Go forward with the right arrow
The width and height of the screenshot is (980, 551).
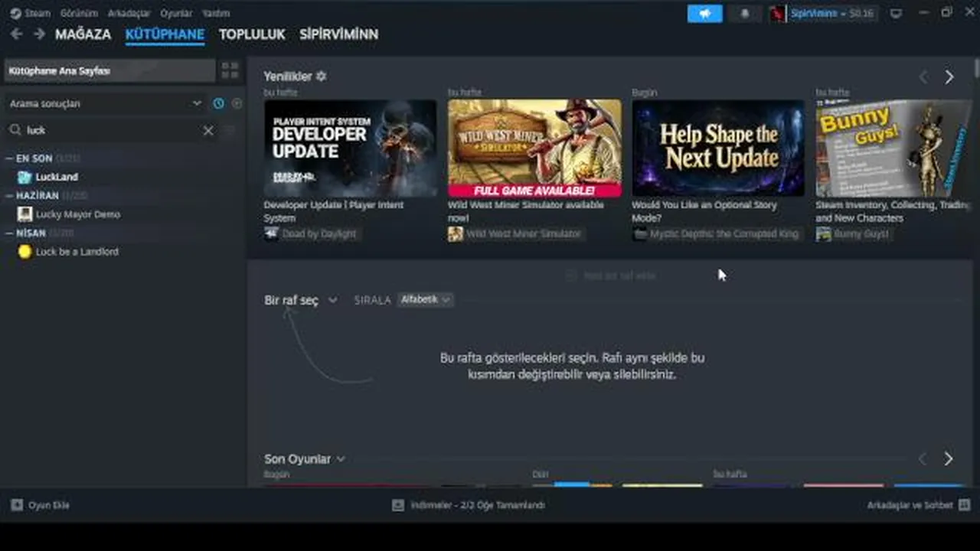tap(39, 34)
